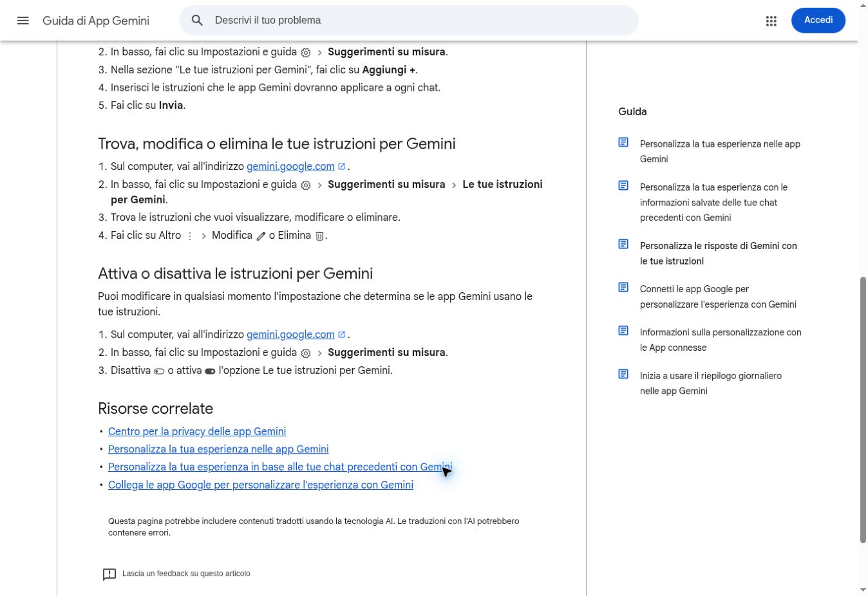
Task: Click the feedback speech-bubble icon
Action: tap(109, 574)
